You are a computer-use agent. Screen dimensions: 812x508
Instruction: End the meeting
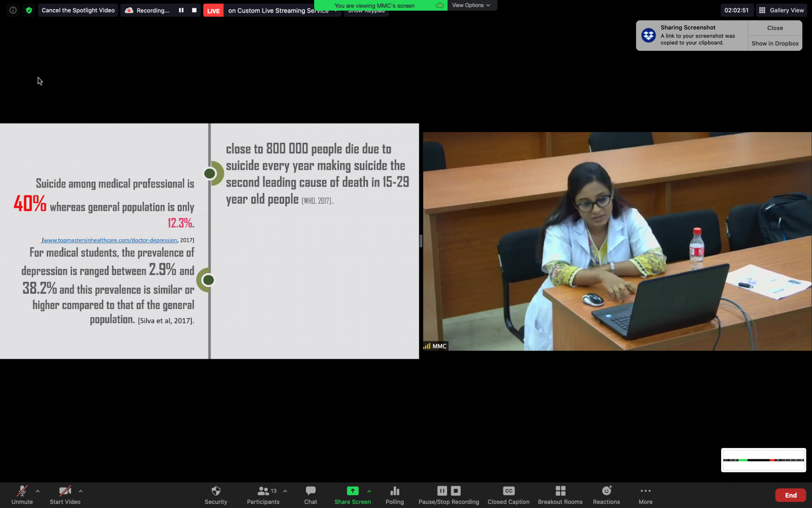(x=790, y=495)
